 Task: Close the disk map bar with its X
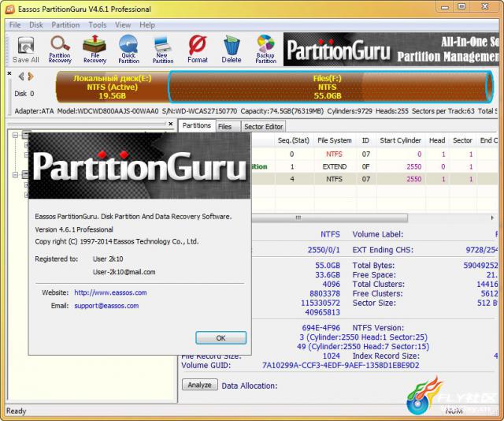tap(9, 73)
